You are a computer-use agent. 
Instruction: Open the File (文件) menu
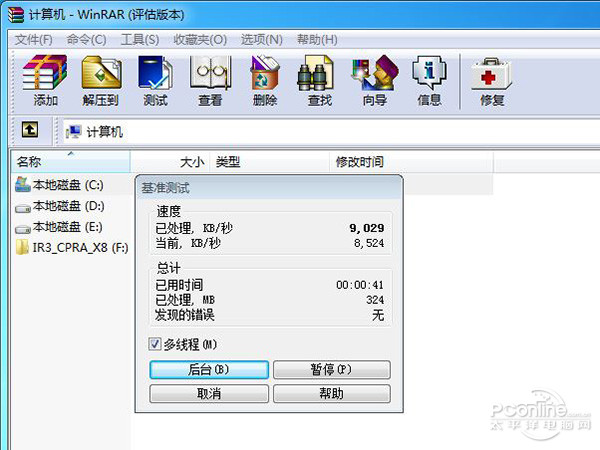point(34,39)
